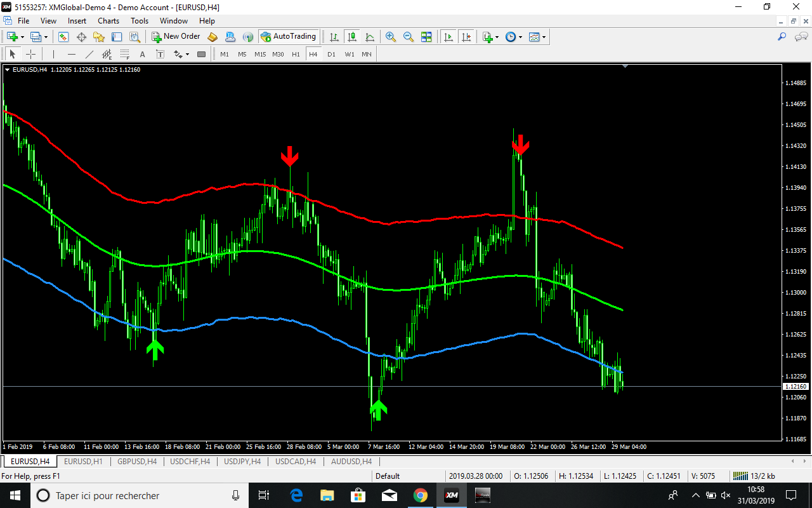Select the D1 timeframe button
812x508 pixels.
pos(331,54)
